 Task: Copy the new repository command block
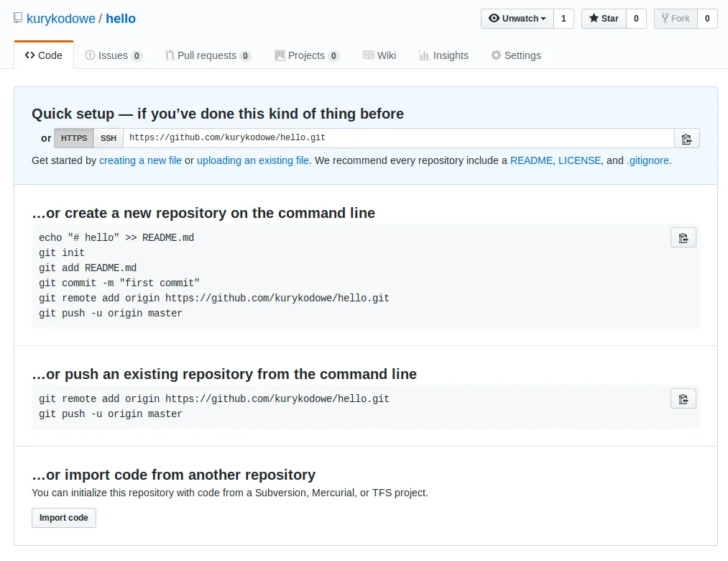click(x=683, y=238)
